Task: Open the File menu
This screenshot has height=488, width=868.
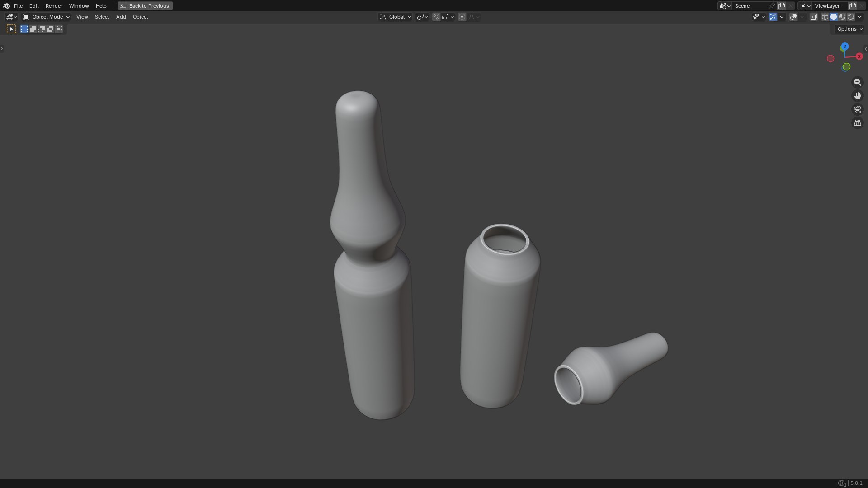Action: click(18, 6)
